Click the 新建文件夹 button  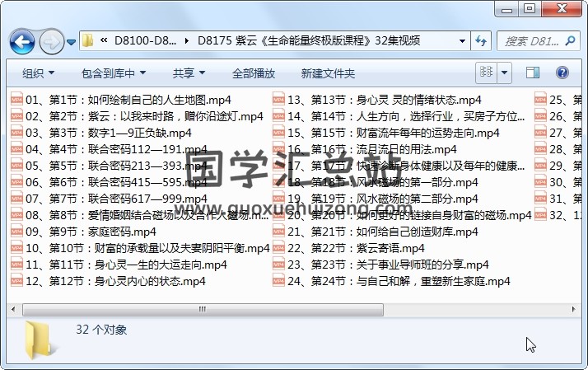(328, 73)
